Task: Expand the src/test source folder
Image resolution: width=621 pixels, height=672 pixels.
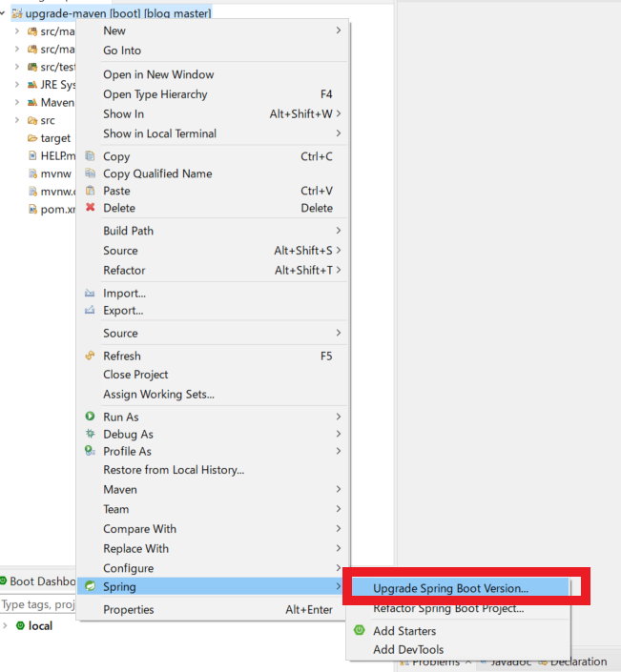Action: click(17, 67)
